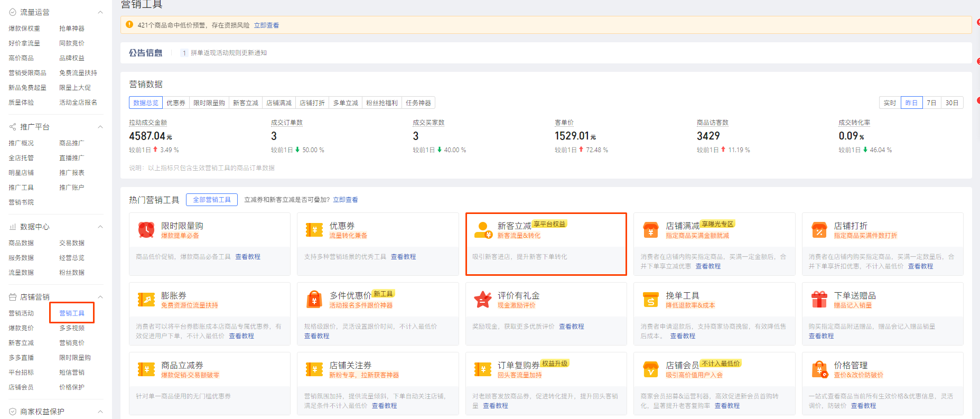The height and width of the screenshot is (419, 980).
Task: Click the 全部营销工具 button
Action: (212, 200)
